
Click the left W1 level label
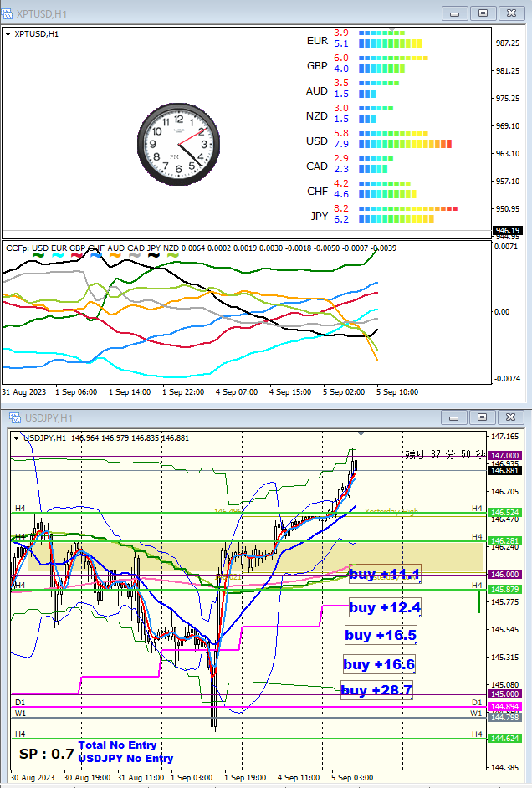coord(21,713)
